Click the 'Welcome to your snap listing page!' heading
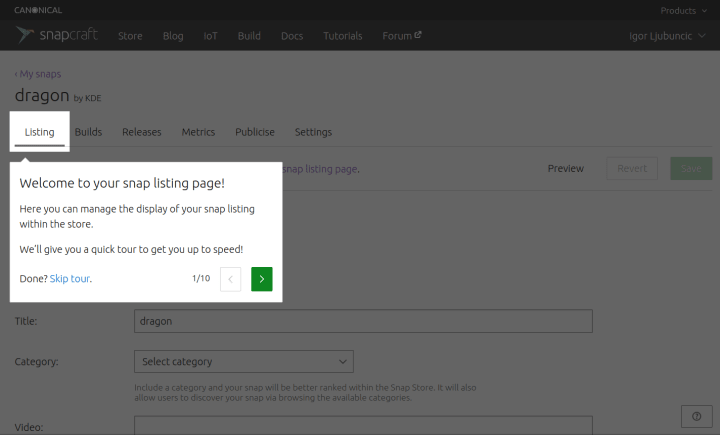The width and height of the screenshot is (720, 435). [122, 183]
